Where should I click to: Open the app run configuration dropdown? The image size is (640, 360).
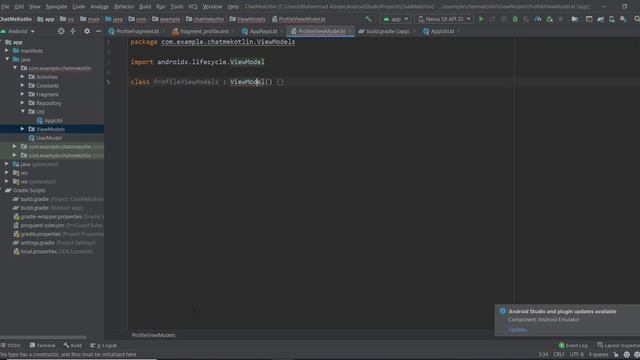[395, 19]
